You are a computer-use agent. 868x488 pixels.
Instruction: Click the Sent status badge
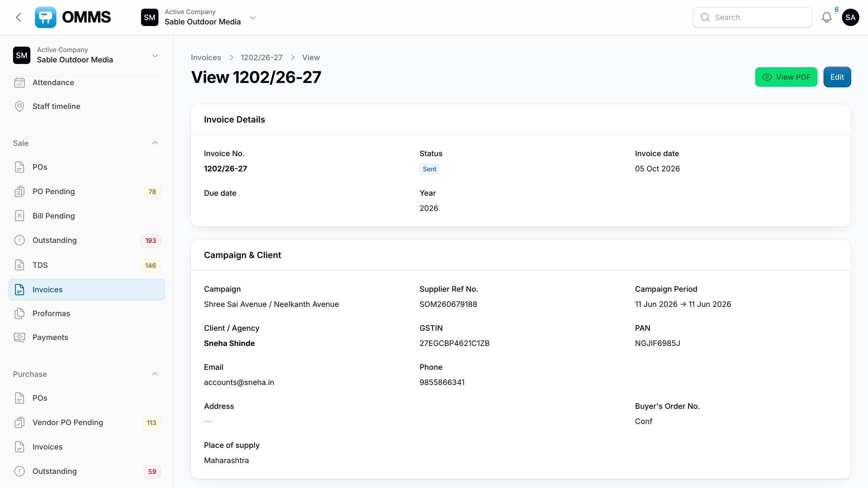tap(429, 169)
